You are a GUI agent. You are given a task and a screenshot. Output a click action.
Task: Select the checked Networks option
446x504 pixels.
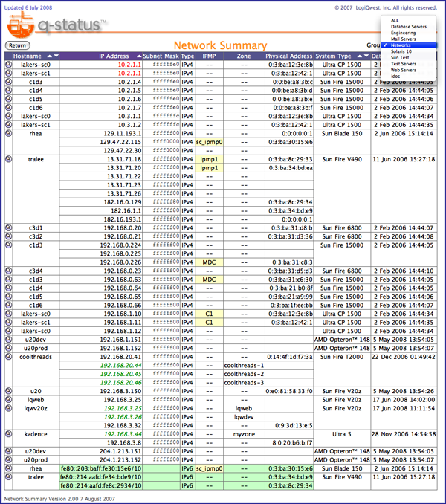(409, 45)
